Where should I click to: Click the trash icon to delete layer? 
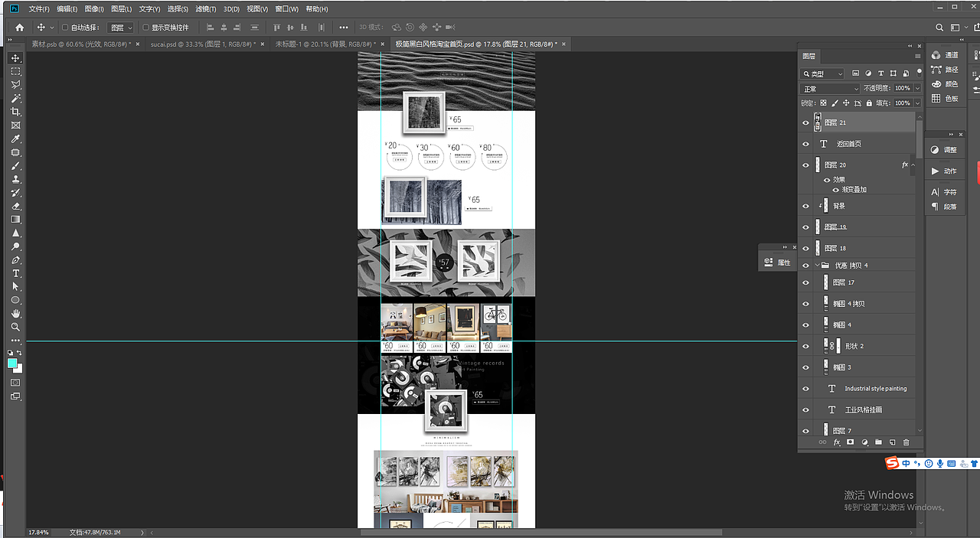(906, 442)
